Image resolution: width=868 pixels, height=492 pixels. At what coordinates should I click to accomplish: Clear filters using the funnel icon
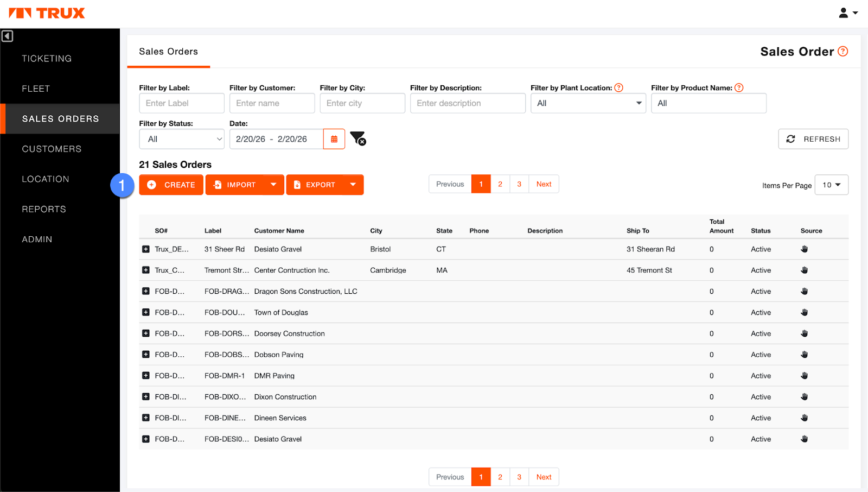pyautogui.click(x=358, y=139)
